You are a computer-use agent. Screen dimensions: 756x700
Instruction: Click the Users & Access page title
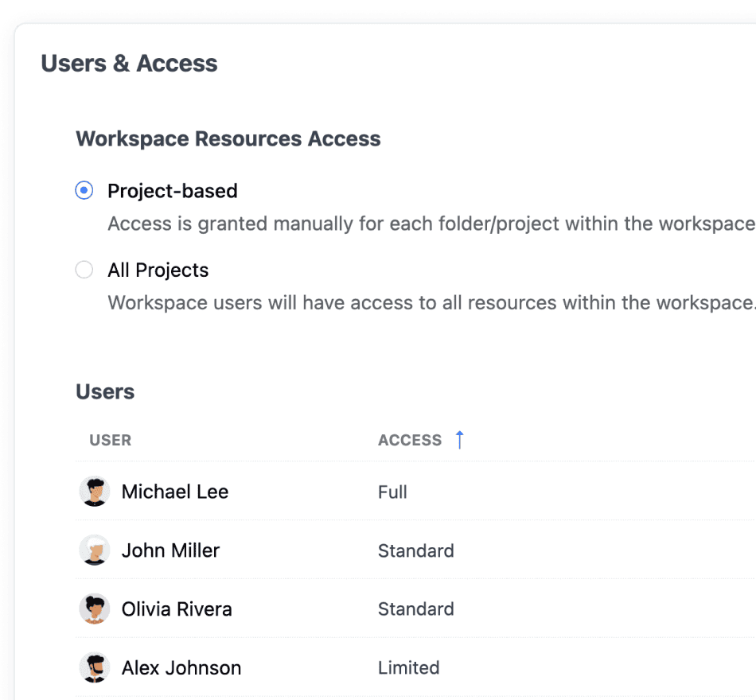[129, 64]
